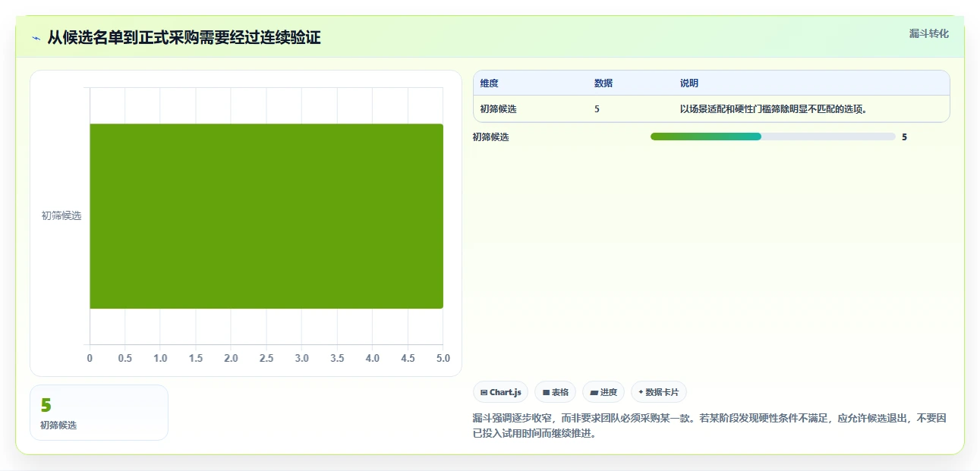Image resolution: width=980 pixels, height=471 pixels.
Task: Click the heading 从候选名单到正式采购需要经过连续验证
Action: pos(184,38)
